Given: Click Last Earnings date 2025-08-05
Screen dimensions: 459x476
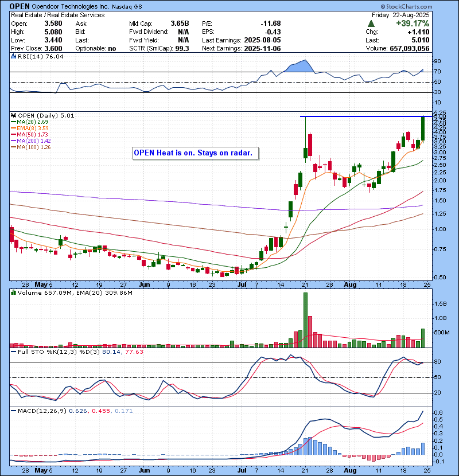Looking at the screenshot, I should (x=262, y=40).
